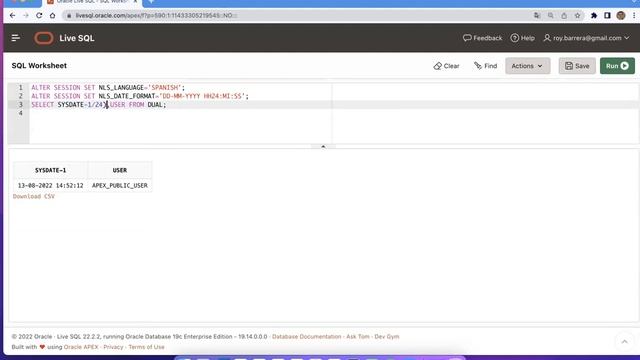Select the USER column header
This screenshot has height=360, width=640.
[x=120, y=170]
